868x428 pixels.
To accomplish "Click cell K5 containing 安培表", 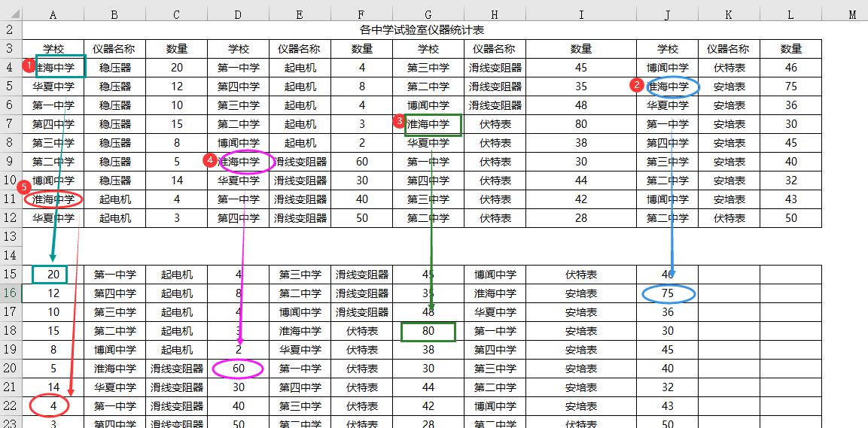I will click(729, 87).
